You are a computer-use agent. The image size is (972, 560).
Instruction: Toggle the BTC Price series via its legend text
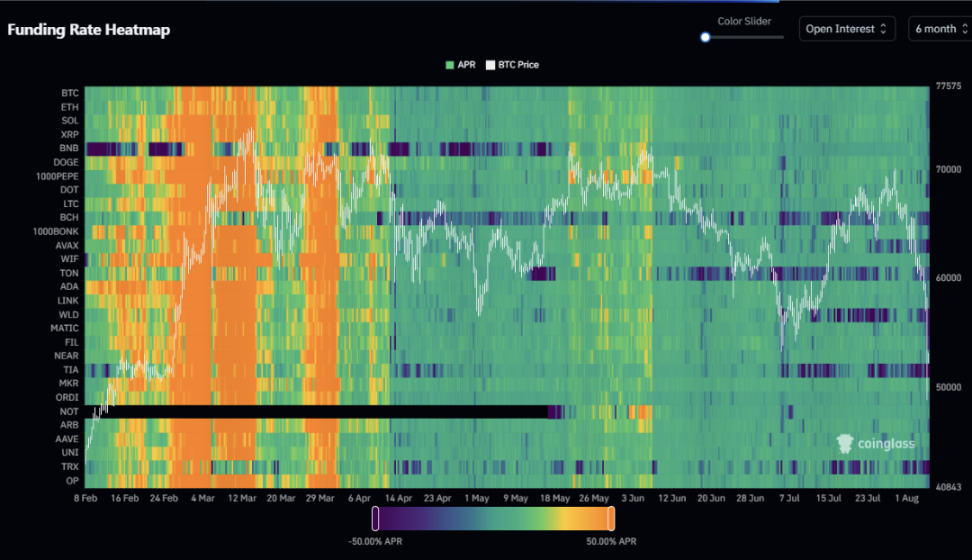pos(519,65)
